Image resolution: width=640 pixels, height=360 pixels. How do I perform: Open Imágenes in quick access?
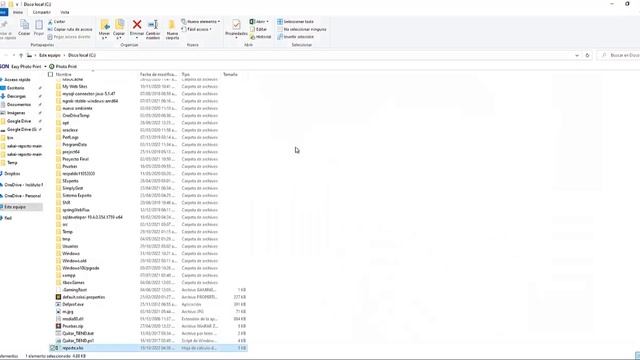click(x=16, y=113)
